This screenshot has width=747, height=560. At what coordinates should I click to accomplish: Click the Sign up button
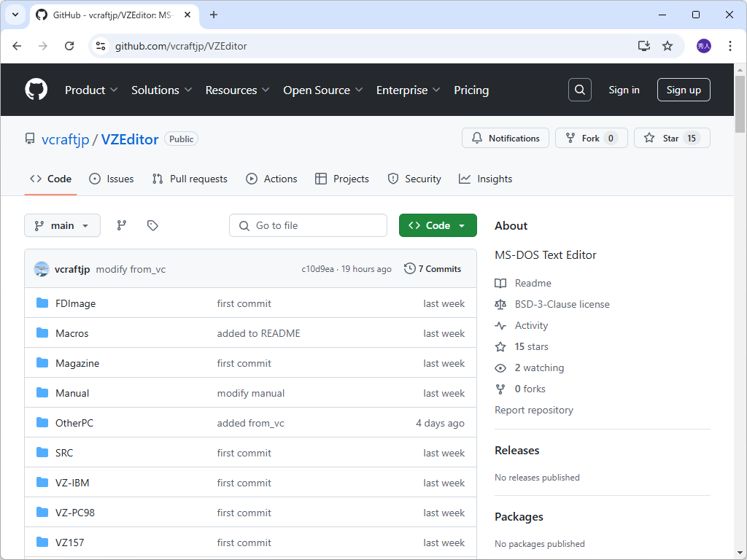[x=683, y=90]
